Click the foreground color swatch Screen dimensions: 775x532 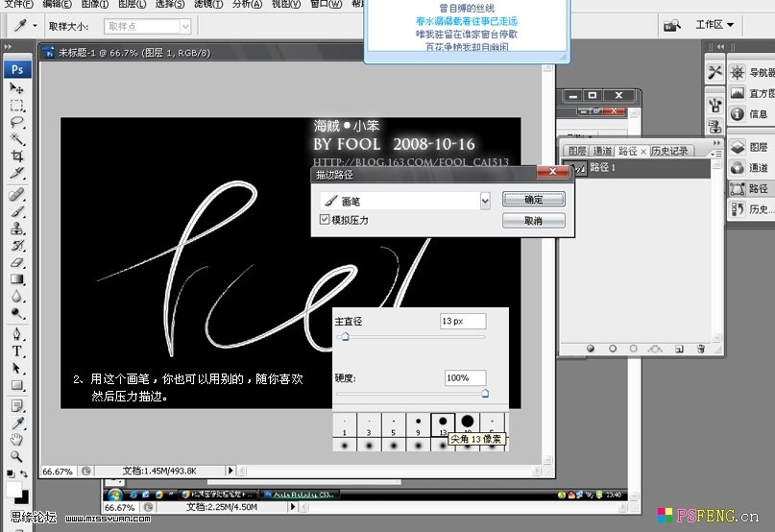point(13,489)
